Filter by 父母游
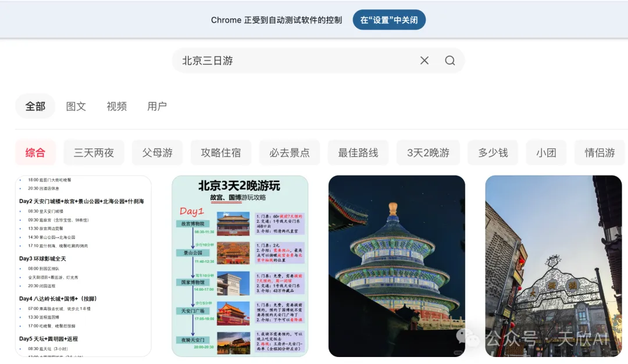628x364 pixels. (x=158, y=152)
